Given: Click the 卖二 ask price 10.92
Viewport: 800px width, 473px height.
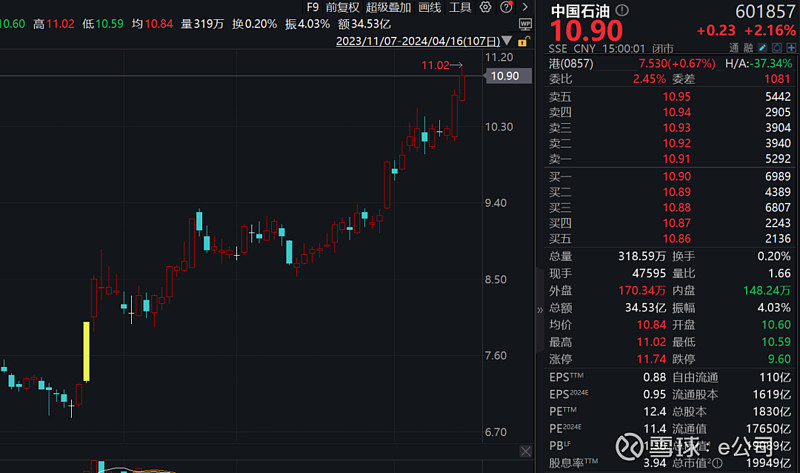Looking at the screenshot, I should (x=677, y=143).
